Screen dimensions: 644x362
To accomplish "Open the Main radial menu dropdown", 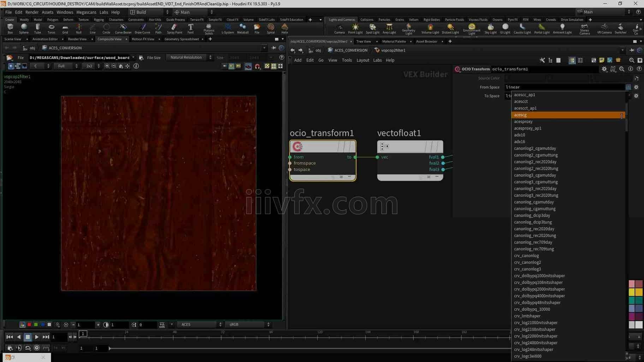I will pyautogui.click(x=194, y=12).
